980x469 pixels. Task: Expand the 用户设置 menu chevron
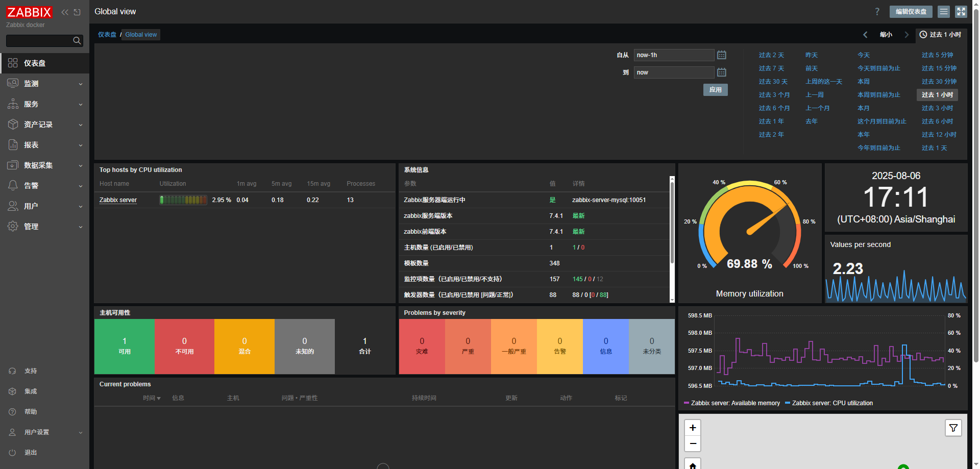[x=81, y=433]
